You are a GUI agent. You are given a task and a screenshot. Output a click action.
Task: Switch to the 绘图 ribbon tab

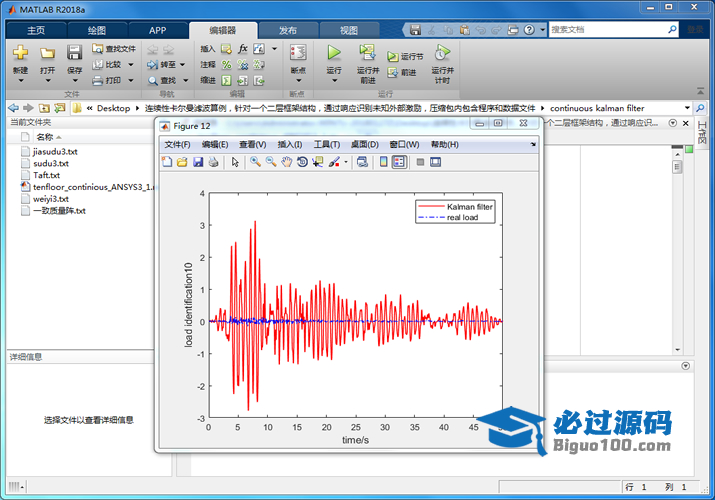97,30
